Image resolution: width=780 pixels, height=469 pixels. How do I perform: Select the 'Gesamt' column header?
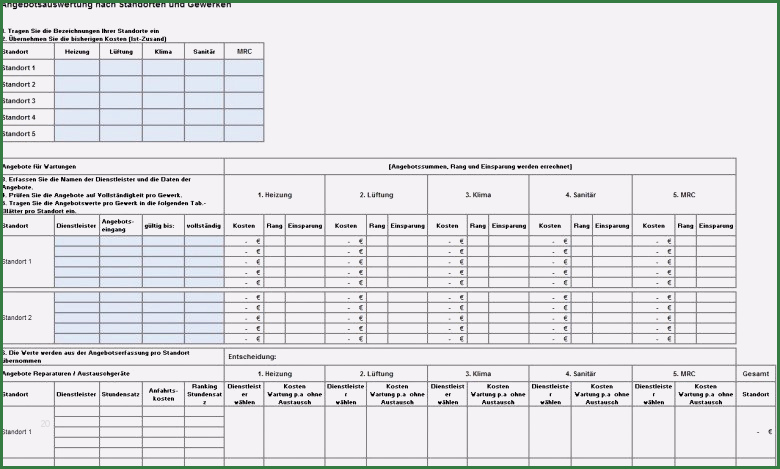click(x=757, y=373)
